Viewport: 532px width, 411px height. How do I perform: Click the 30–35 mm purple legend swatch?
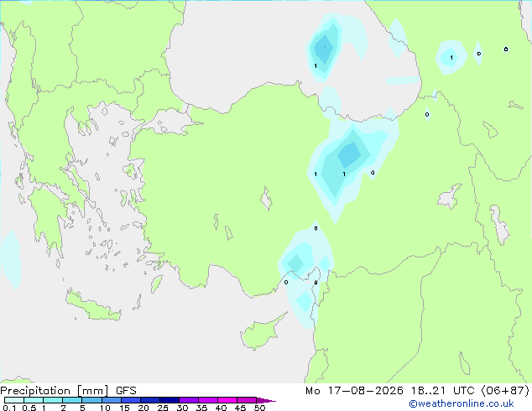tap(188, 400)
